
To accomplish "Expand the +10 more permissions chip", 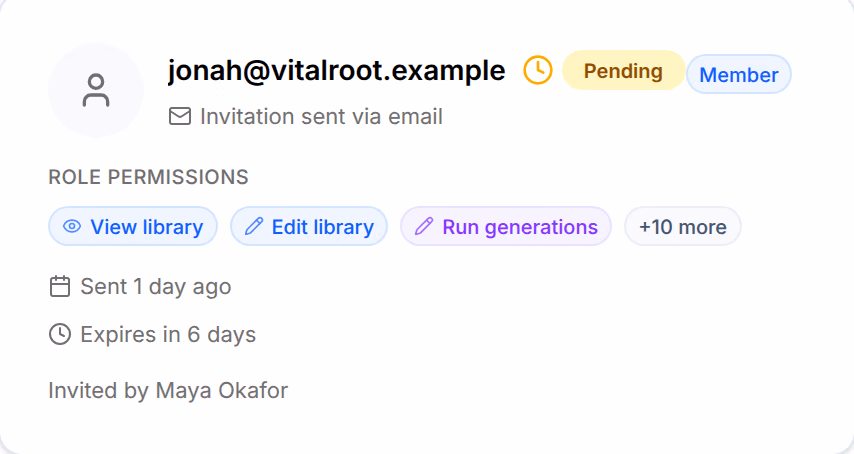I will pyautogui.click(x=682, y=226).
